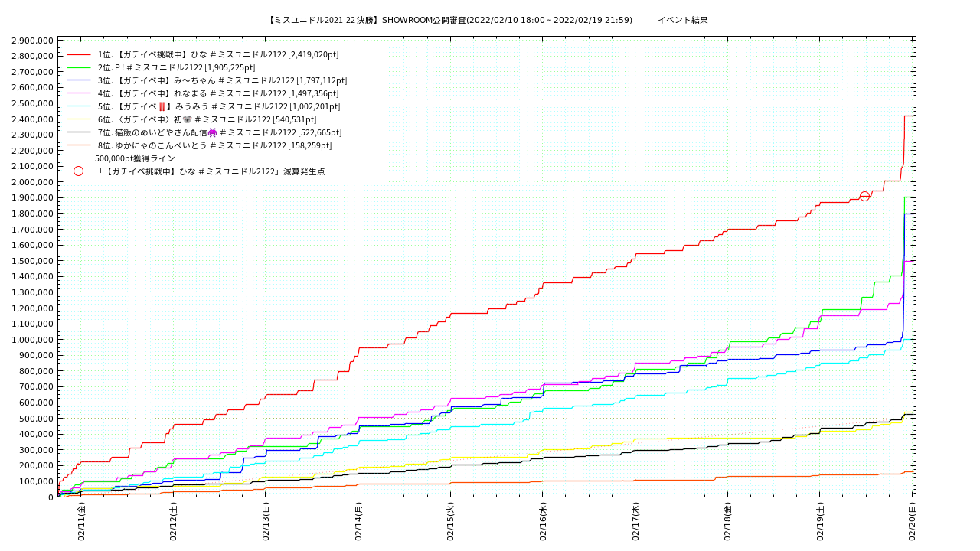Click the 2,900,000 value atop the y-axis

[32, 40]
